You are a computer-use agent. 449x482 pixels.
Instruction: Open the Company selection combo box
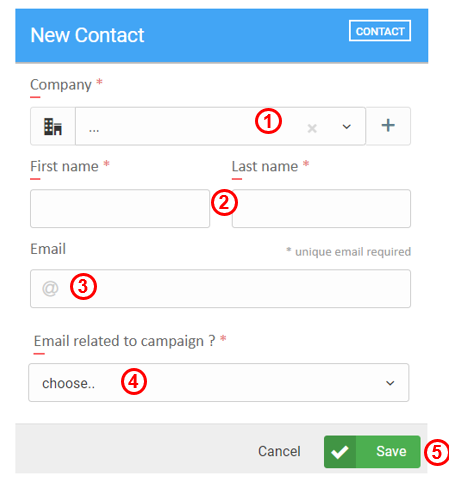(220, 126)
